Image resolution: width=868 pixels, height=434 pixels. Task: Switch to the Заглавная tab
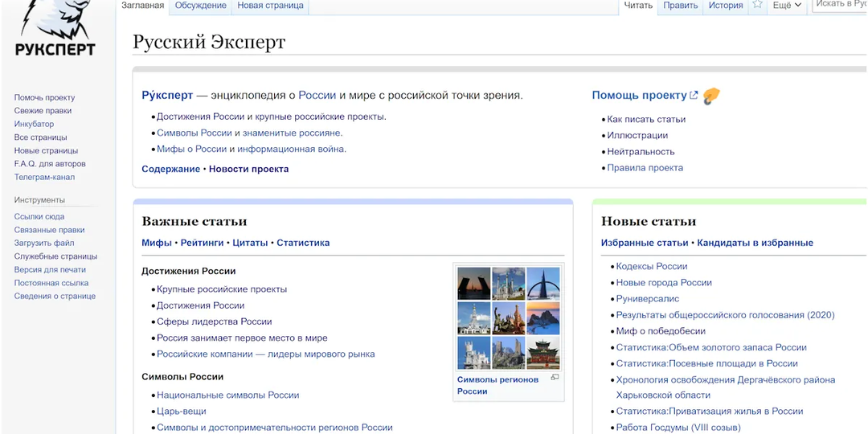coord(143,6)
